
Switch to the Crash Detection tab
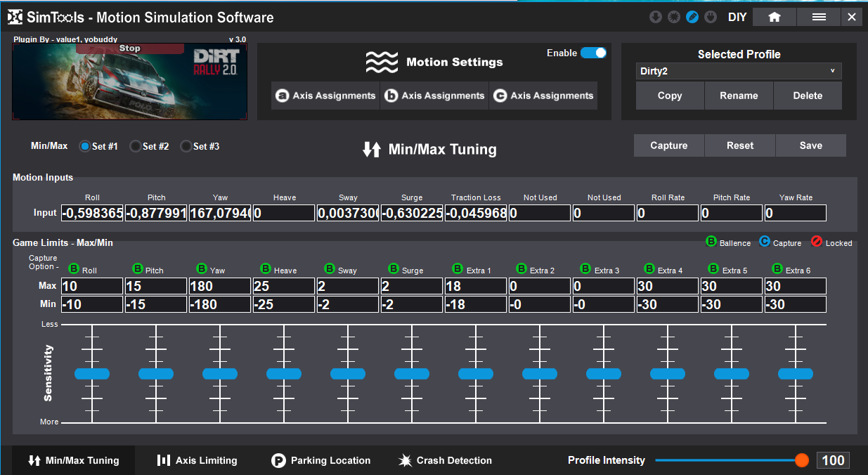pyautogui.click(x=445, y=461)
